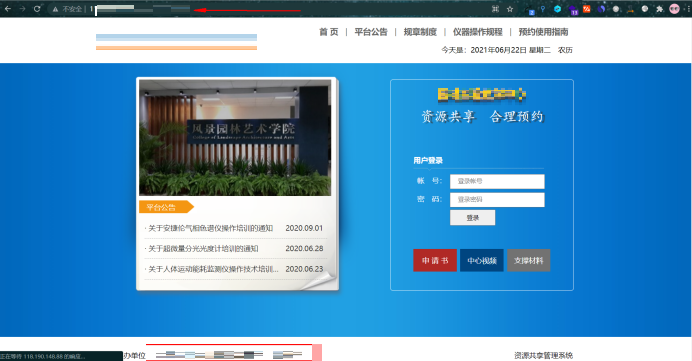
Task: Click the red 申请书 button
Action: (x=435, y=260)
